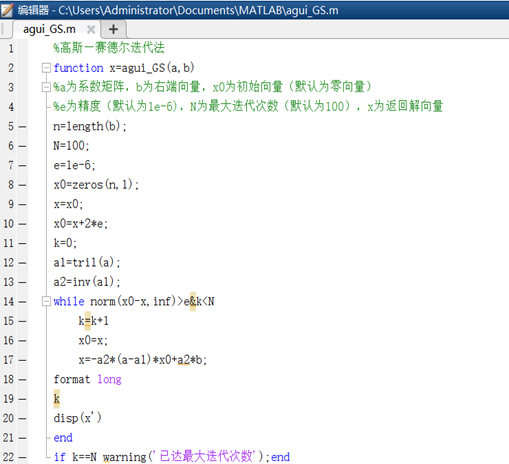Click the 'if' keyword on line 22
The image size is (509, 464).
60,457
